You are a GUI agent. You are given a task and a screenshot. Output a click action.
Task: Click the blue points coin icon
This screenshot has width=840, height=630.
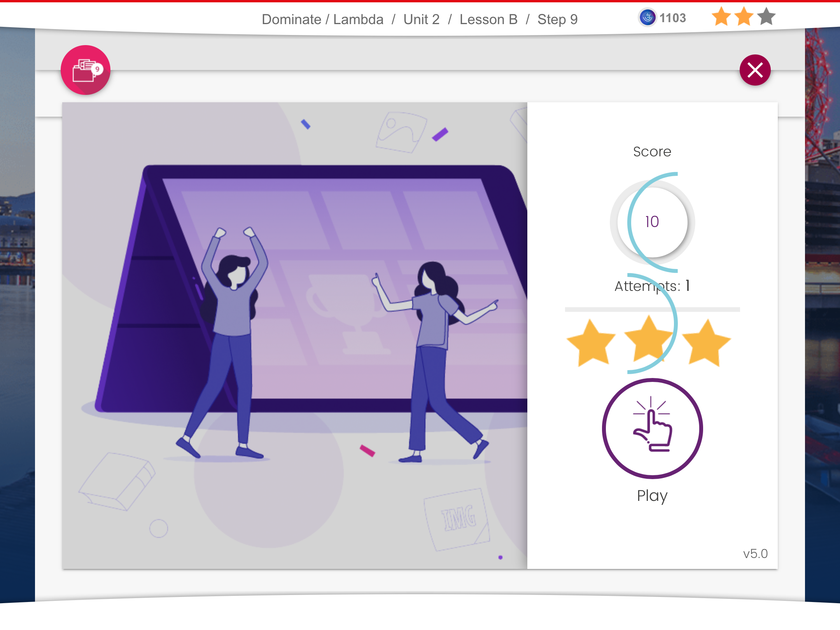(647, 18)
